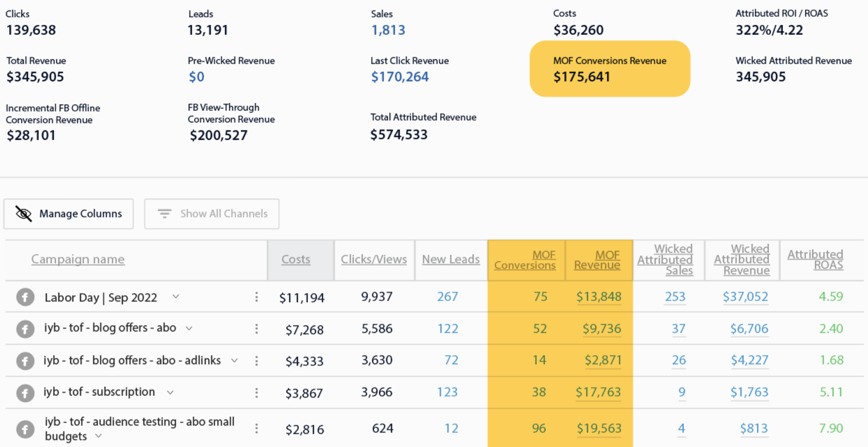The width and height of the screenshot is (868, 447).
Task: Open MOF Revenue $17,763 link
Action: 598,393
